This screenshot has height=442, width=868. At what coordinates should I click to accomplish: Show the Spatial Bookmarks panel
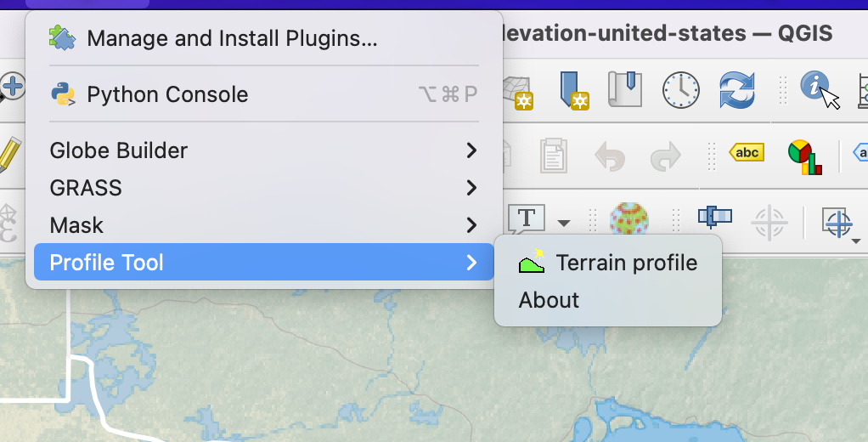point(625,89)
